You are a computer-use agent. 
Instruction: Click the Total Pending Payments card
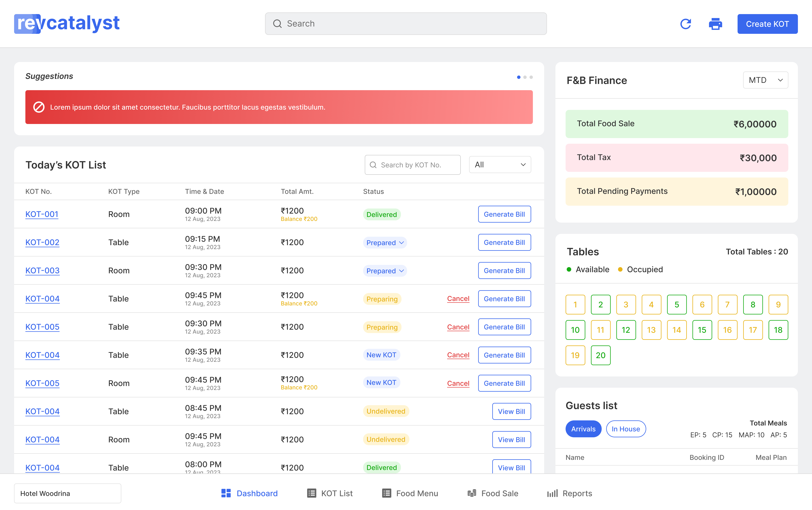point(677,191)
